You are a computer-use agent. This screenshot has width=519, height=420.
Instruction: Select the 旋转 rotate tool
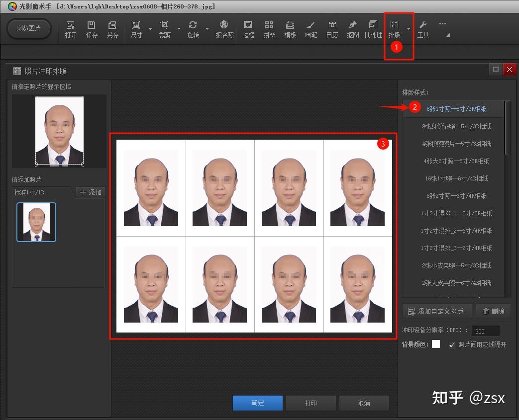193,29
